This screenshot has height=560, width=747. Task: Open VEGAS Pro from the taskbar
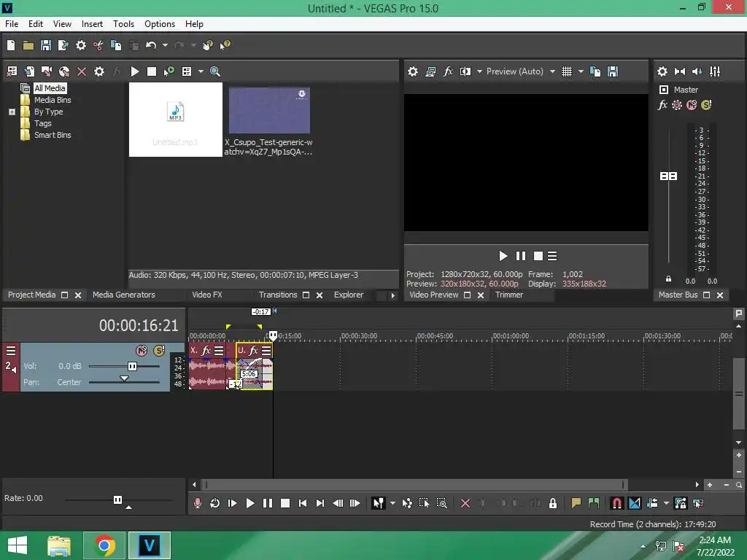point(149,545)
